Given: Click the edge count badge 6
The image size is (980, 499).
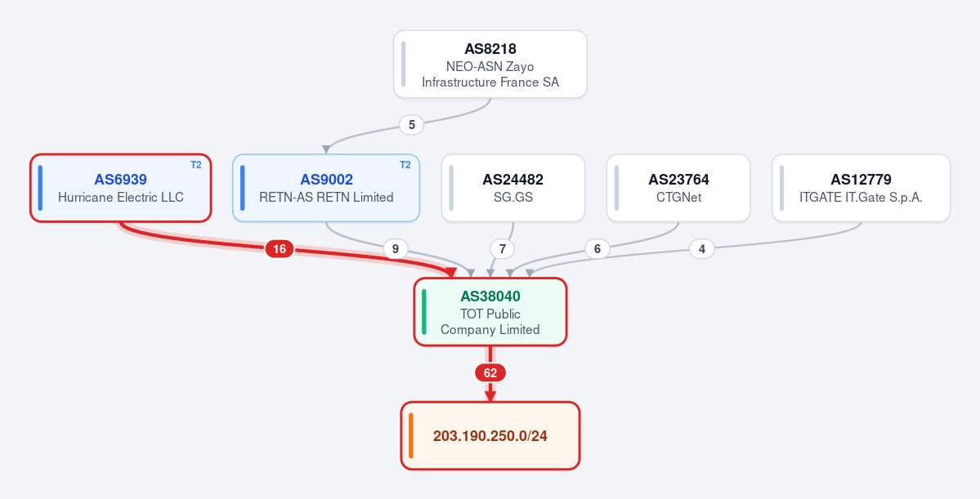Looking at the screenshot, I should pyautogui.click(x=597, y=249).
